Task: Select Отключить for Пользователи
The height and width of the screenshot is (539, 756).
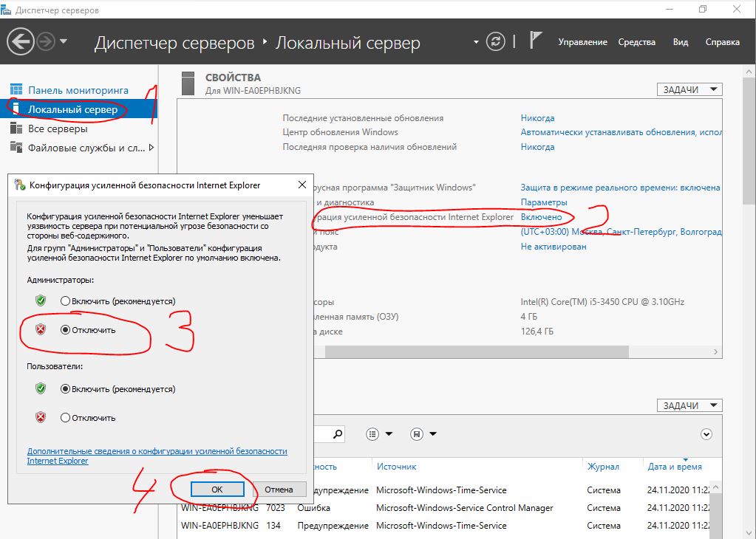Action: 66,418
